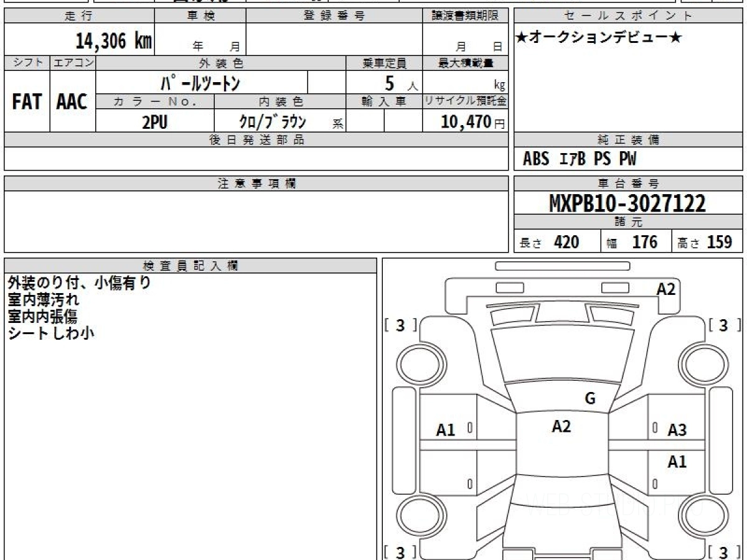
Task: Click the A2 mark beside the front bumper
Action: pyautogui.click(x=666, y=289)
